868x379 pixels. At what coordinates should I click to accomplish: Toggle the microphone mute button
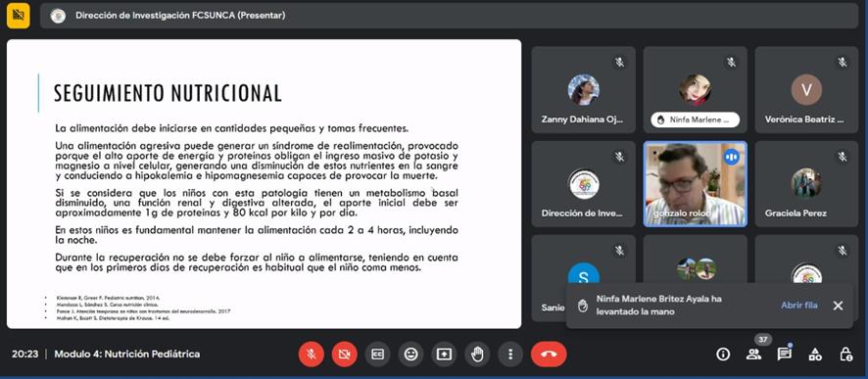click(312, 355)
